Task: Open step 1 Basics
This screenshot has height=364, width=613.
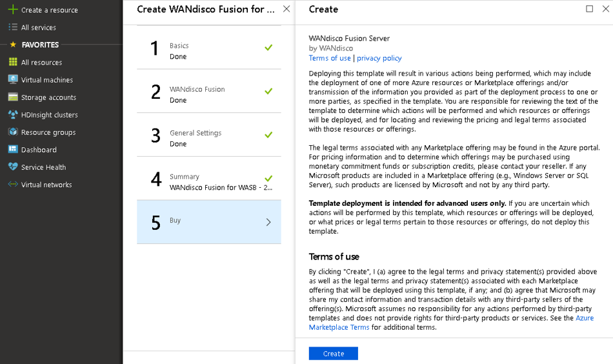Action: point(209,48)
